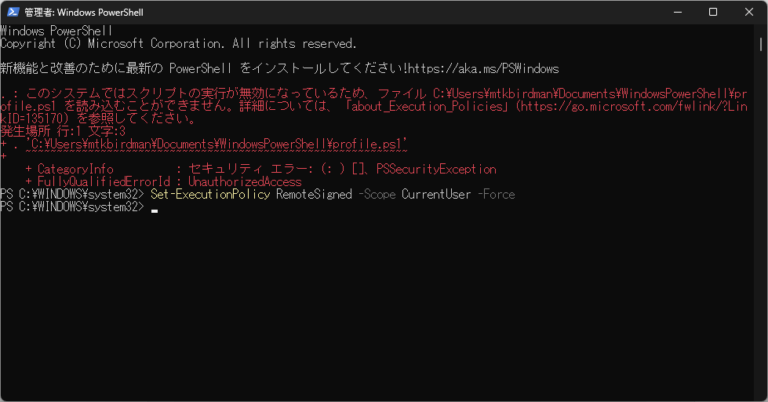
Task: Click the CategoryInfo label in error
Action: tap(75, 169)
